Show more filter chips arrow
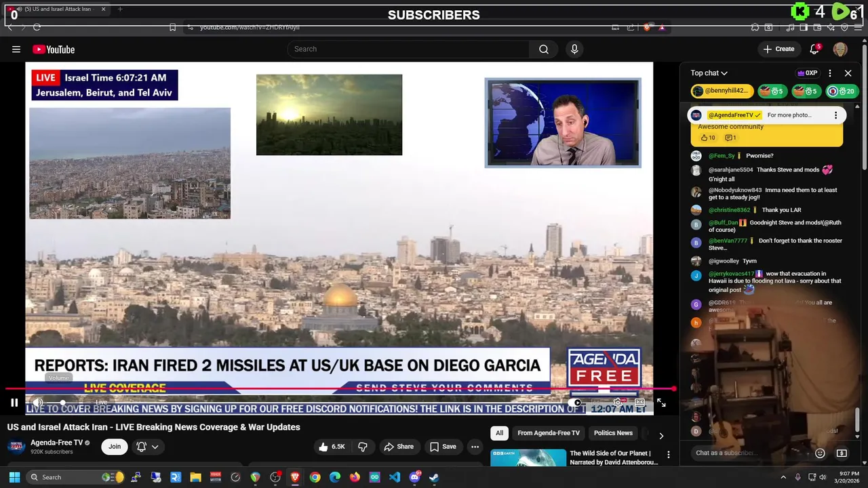Viewport: 868px width, 488px height. tap(661, 436)
